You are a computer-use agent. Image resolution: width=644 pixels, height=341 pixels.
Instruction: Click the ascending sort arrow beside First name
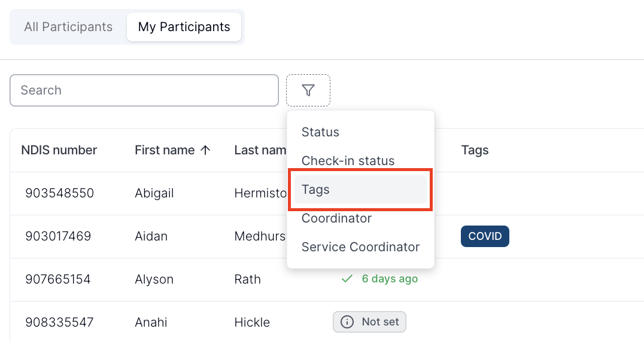205,150
